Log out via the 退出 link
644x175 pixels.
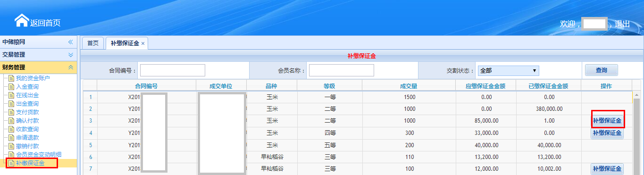[x=622, y=24]
